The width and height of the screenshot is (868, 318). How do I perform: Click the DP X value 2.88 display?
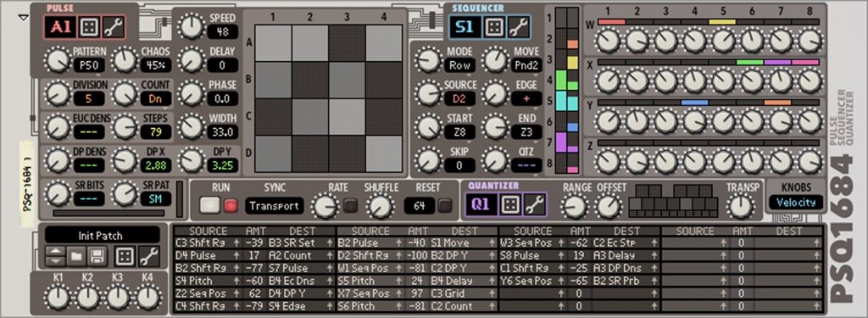(x=156, y=165)
